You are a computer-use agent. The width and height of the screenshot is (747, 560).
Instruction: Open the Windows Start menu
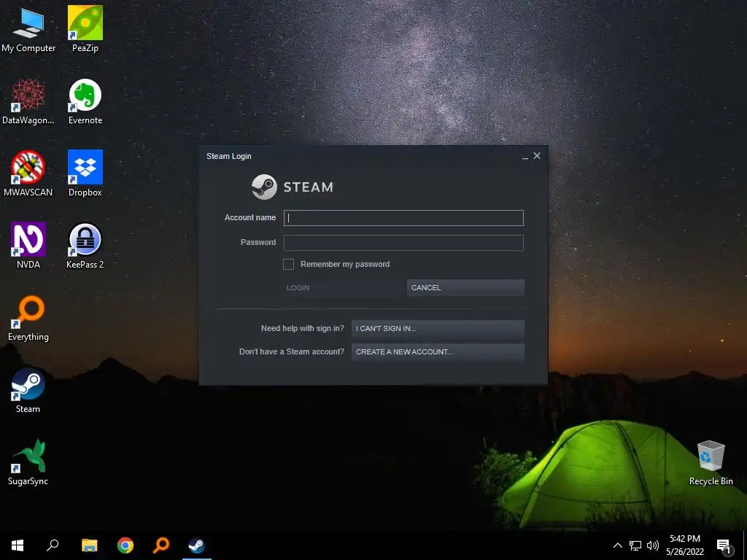[x=18, y=545]
